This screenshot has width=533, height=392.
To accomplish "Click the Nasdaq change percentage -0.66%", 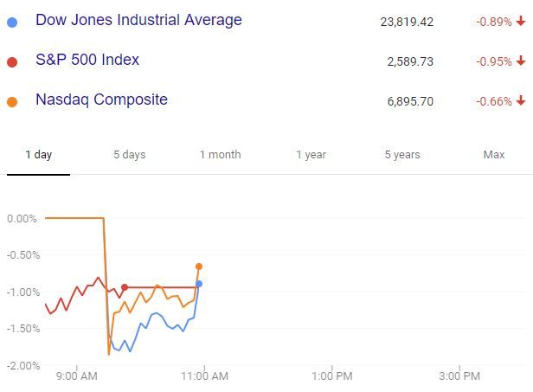I will (493, 101).
